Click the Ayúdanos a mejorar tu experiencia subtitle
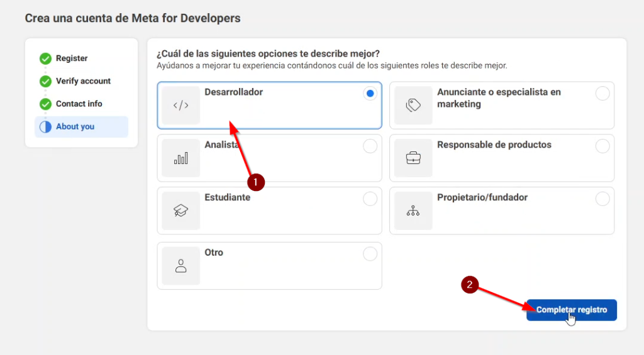644x355 pixels. 332,66
